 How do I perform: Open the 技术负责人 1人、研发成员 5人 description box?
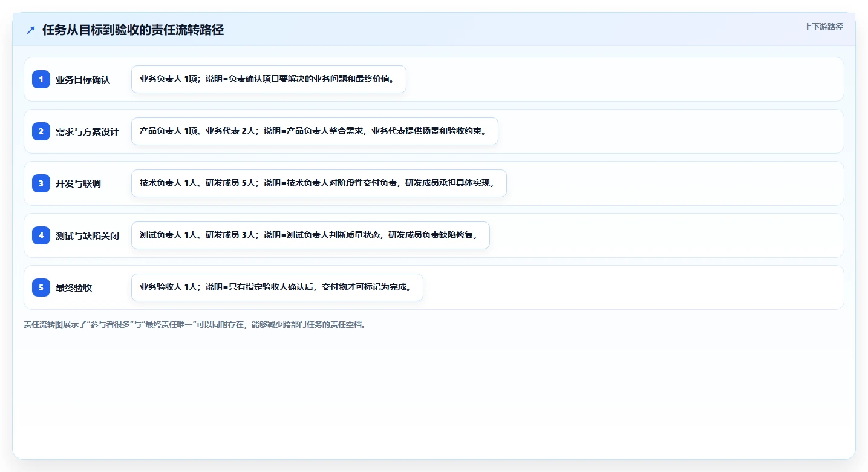[319, 183]
